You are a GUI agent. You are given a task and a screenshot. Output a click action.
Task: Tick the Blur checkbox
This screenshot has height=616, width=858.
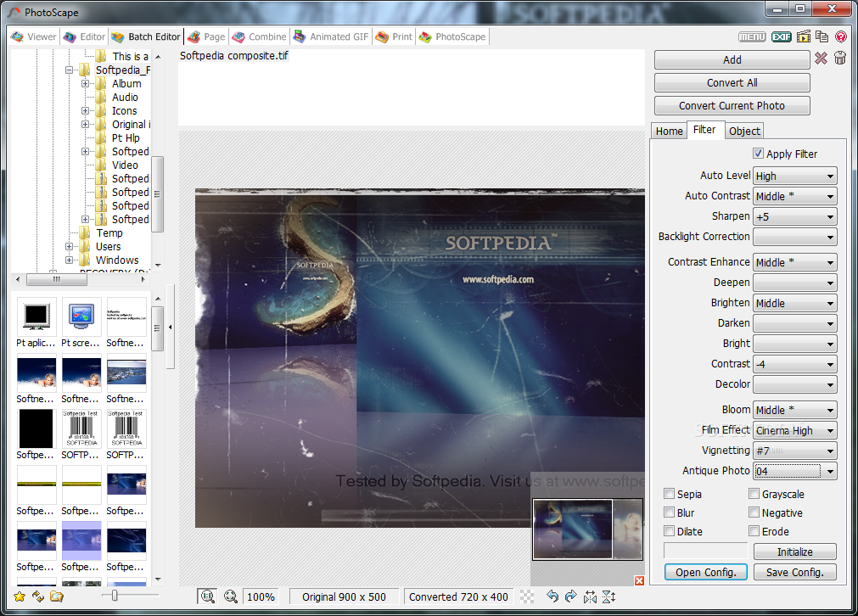[669, 512]
